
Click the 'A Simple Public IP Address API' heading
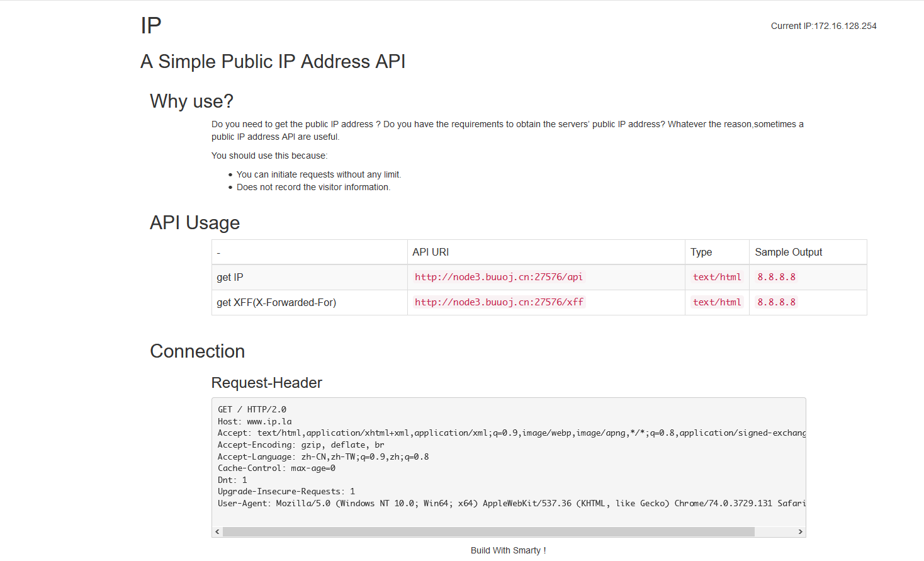pos(273,62)
